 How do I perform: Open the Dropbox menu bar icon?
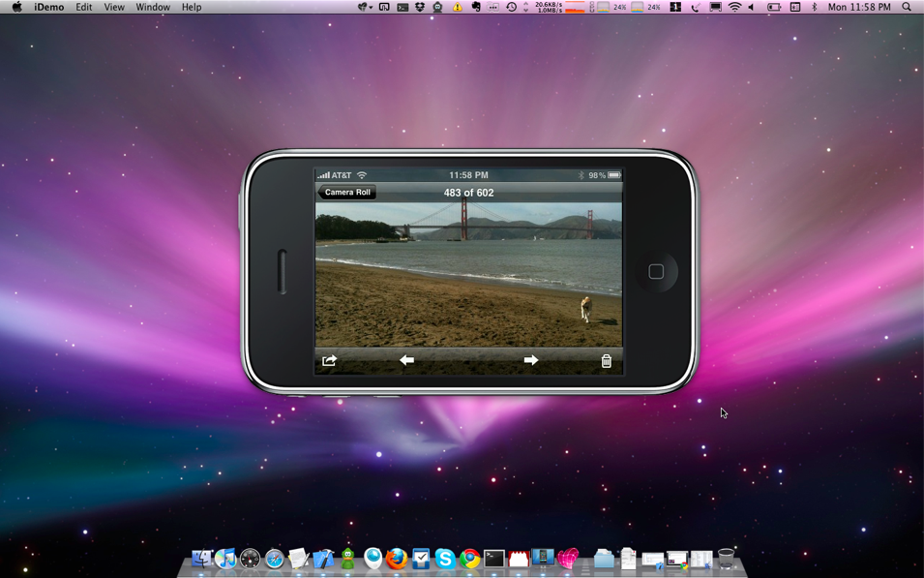coord(420,7)
